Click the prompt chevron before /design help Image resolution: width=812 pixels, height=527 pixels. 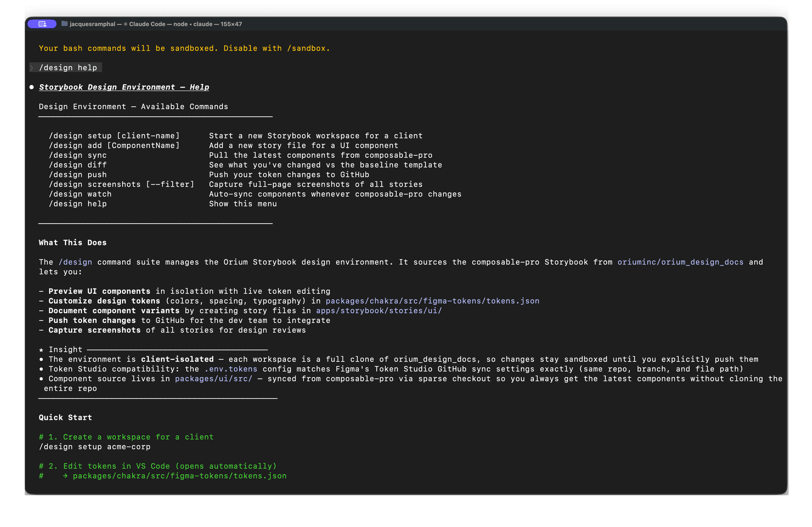coord(32,68)
